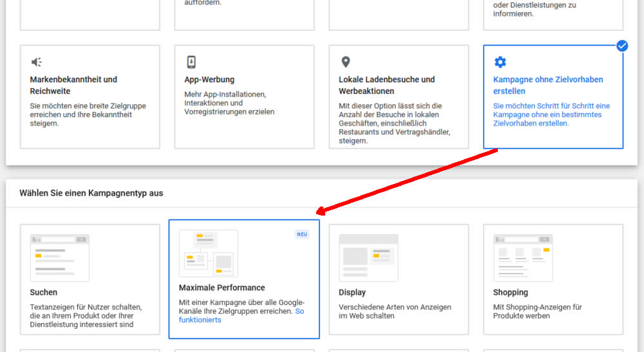Click the NEU badge on Maximale Performance
Image resolution: width=644 pixels, height=352 pixels.
302,234
